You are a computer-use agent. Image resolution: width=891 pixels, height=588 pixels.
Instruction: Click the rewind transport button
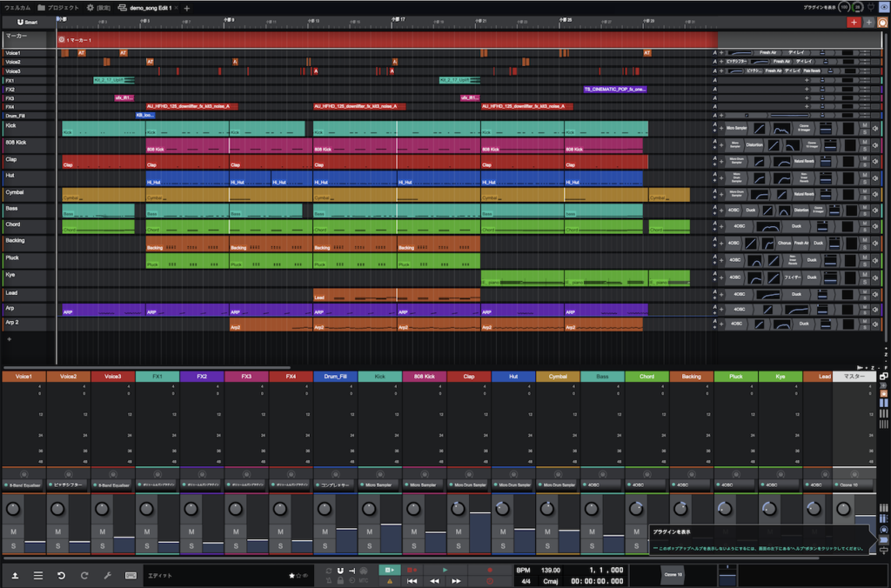click(x=432, y=581)
